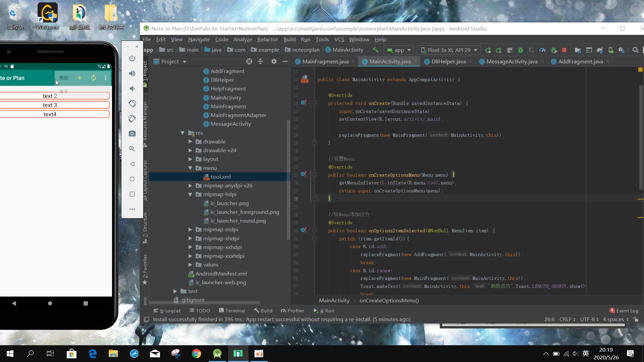The width and height of the screenshot is (644, 362).
Task: Toggle the Terminal tool window
Action: point(232,311)
